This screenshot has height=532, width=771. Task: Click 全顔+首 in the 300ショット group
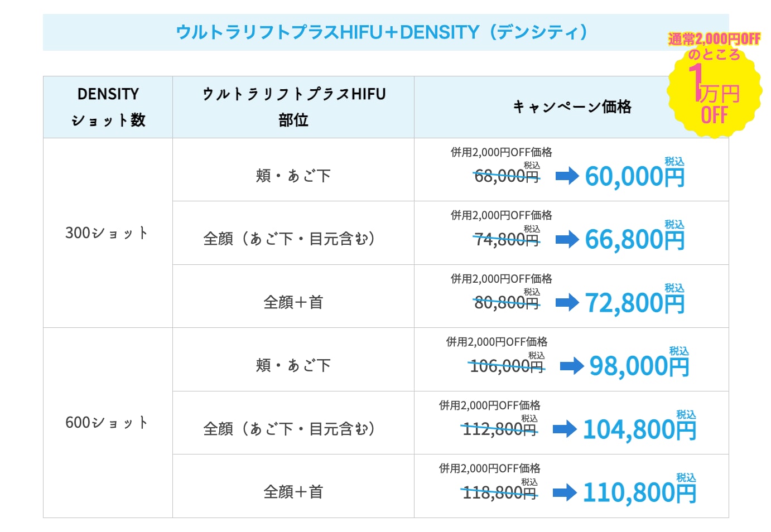293,302
